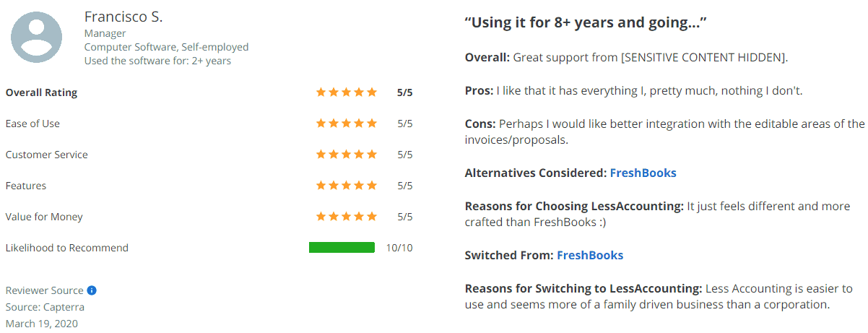Image resolution: width=868 pixels, height=333 pixels.
Task: Click Value for Money star rating
Action: (x=347, y=217)
